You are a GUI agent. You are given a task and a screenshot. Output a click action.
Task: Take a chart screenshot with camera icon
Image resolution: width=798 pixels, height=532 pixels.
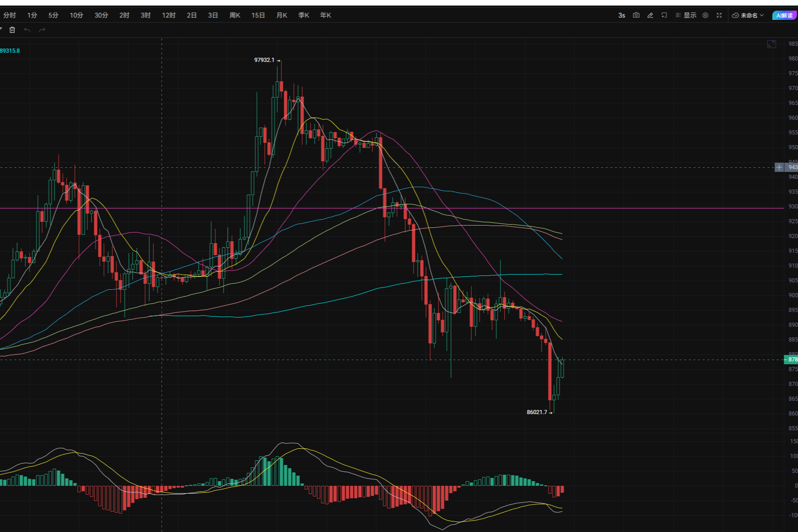[636, 15]
